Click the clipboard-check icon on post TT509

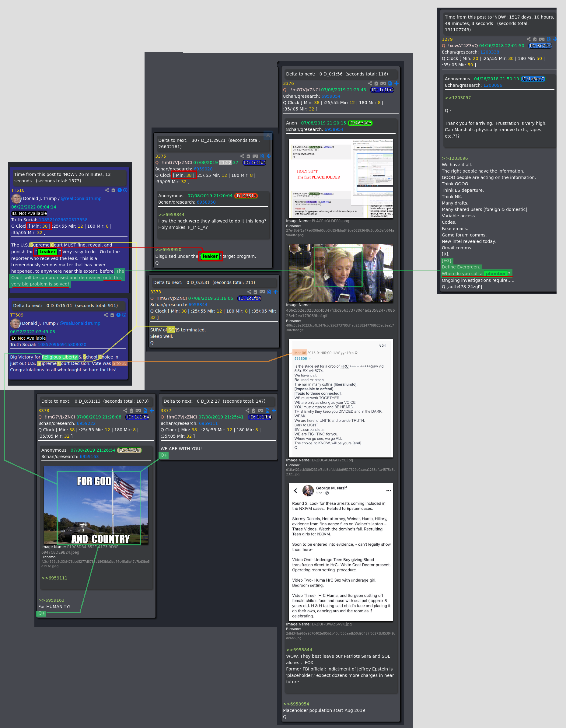[x=112, y=315]
